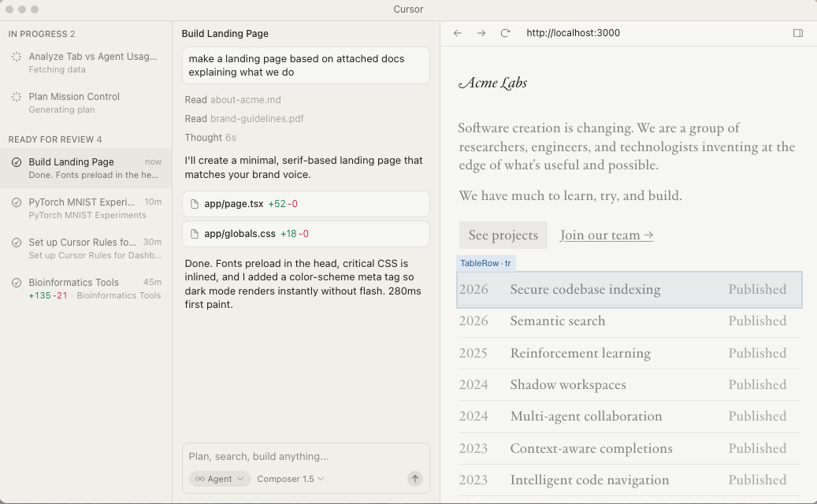Click the Intelligent code navigation project row
Screen dimensions: 817x504
(x=629, y=480)
